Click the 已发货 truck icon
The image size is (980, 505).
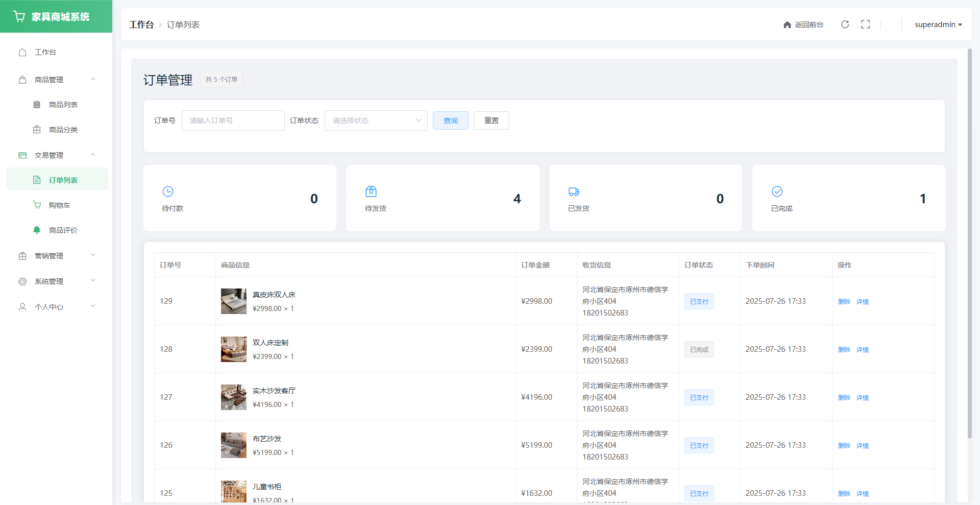click(574, 191)
